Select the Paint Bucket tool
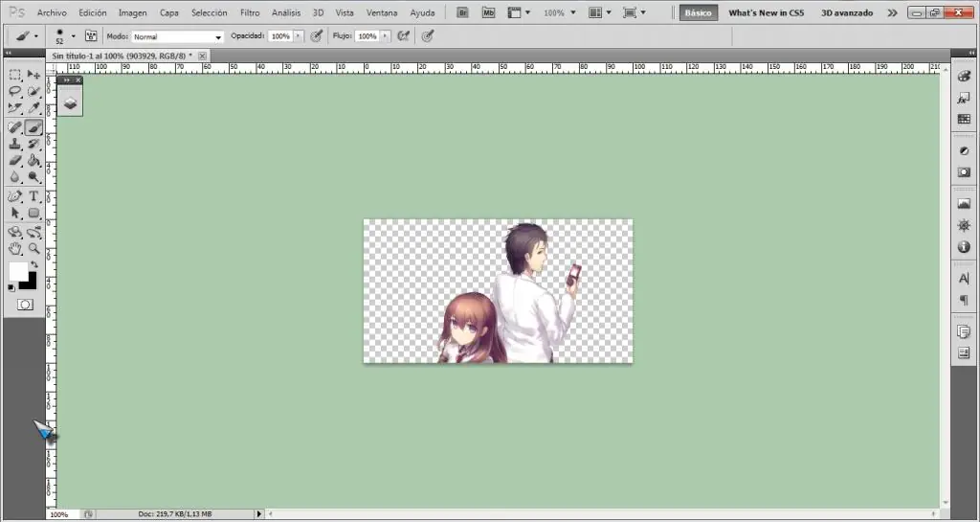 pyautogui.click(x=33, y=161)
